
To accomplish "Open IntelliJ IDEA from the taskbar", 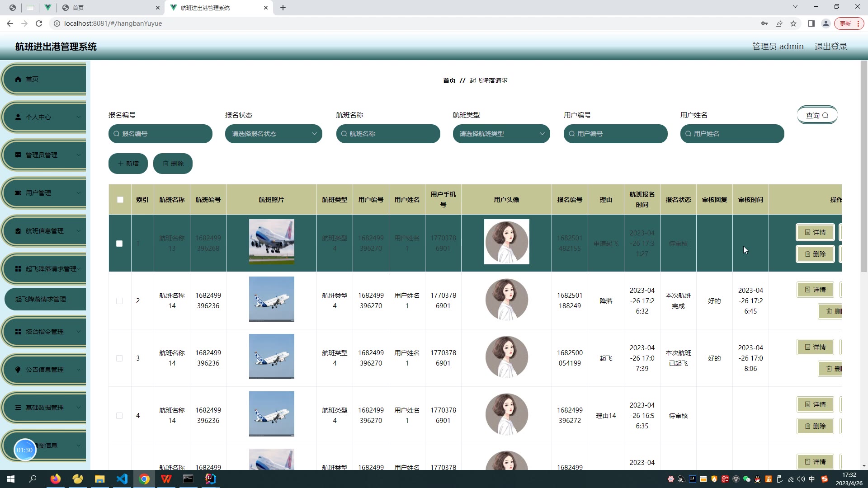I will click(x=210, y=479).
